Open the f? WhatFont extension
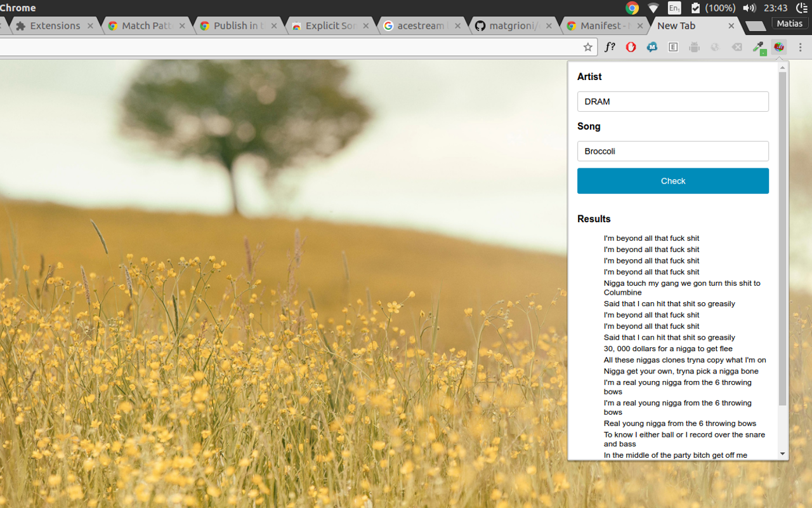 point(610,47)
